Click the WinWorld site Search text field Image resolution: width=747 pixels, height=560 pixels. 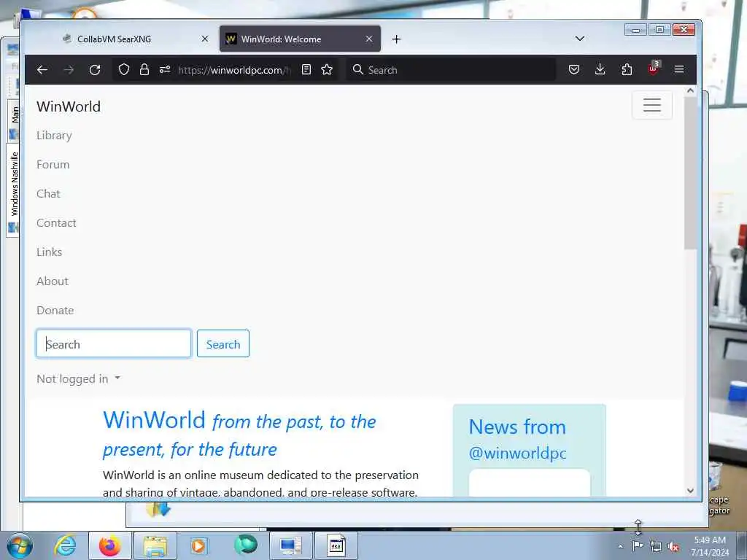point(114,344)
